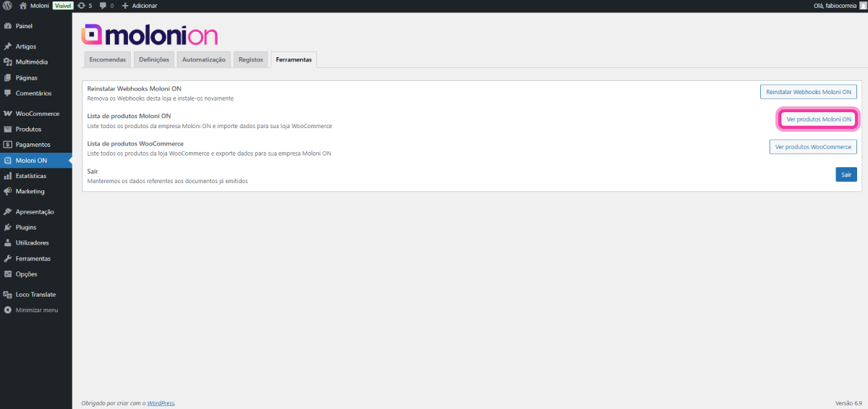868x409 pixels.
Task: Click the Produtos box icon
Action: [8, 129]
